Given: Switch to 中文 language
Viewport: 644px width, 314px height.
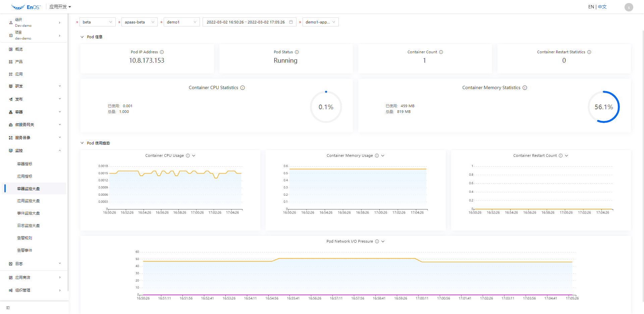Looking at the screenshot, I should tap(602, 7).
